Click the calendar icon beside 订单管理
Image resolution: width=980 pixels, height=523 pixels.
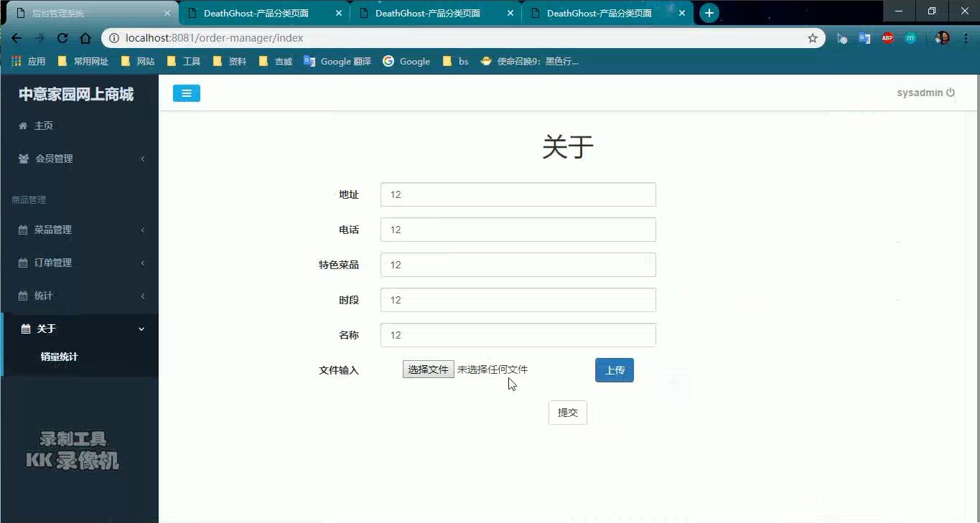click(23, 263)
